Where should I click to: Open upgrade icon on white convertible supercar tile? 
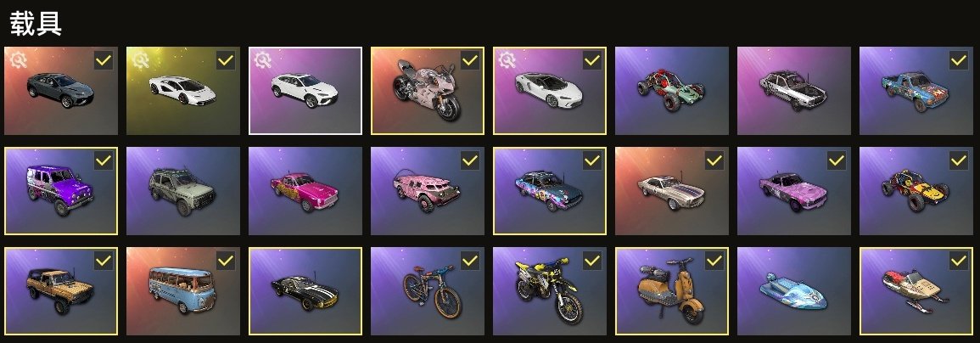tap(507, 61)
